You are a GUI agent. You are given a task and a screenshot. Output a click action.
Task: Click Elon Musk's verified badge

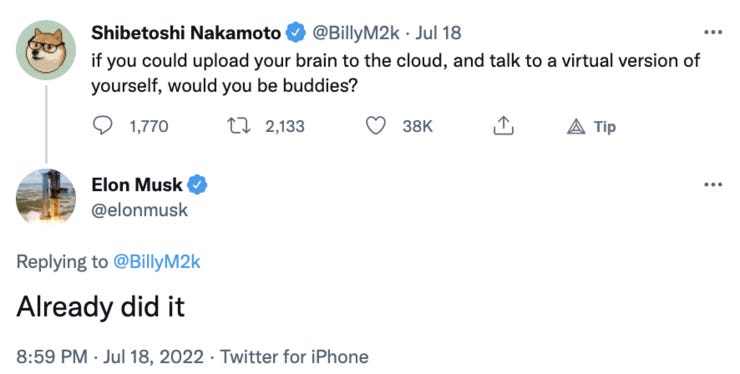point(197,185)
